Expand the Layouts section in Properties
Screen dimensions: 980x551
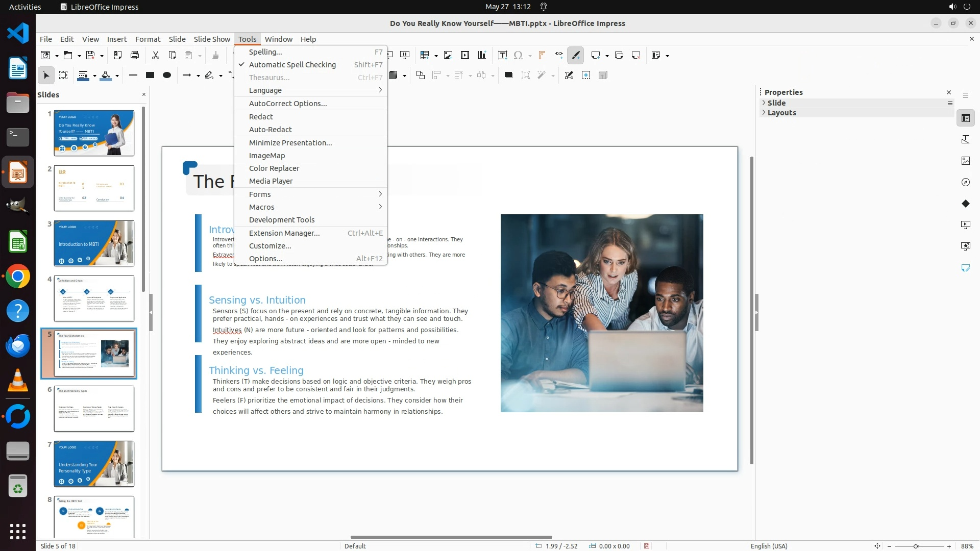point(781,113)
